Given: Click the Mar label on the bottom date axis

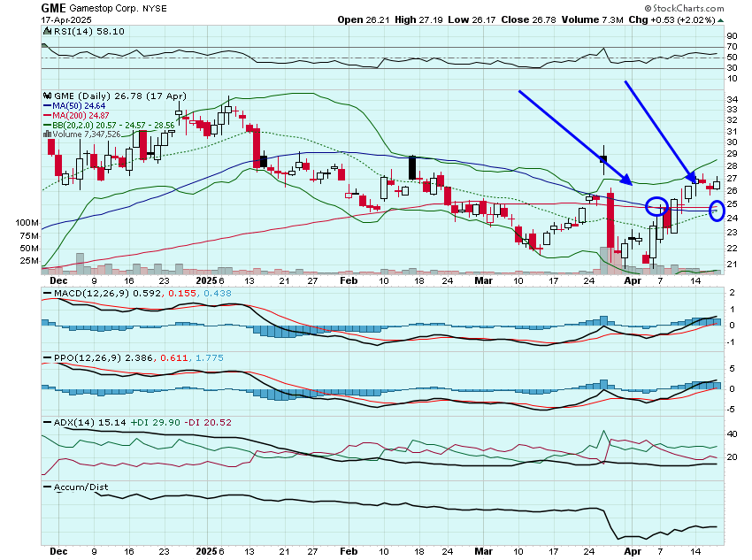Looking at the screenshot, I should point(483,551).
